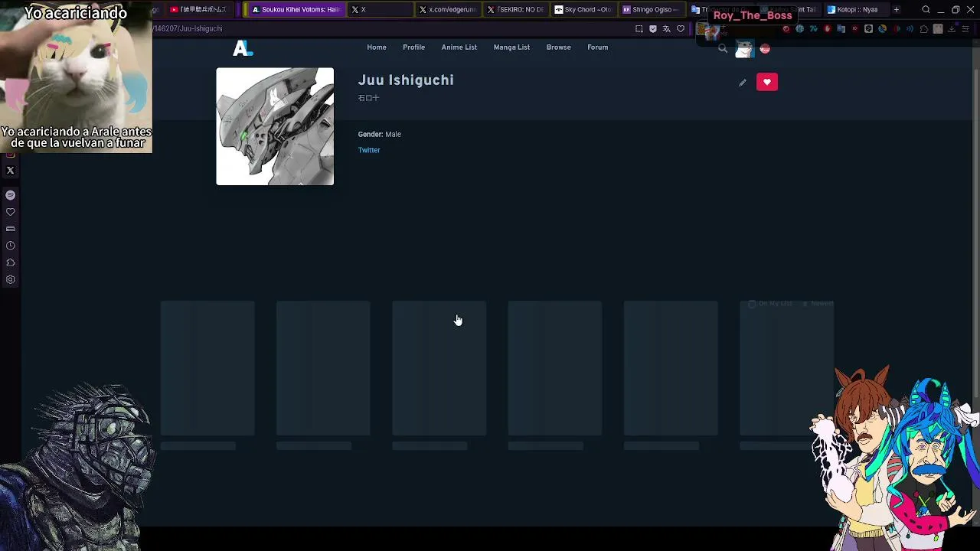Open the downloads icon in browser toolbar

pyautogui.click(x=952, y=29)
